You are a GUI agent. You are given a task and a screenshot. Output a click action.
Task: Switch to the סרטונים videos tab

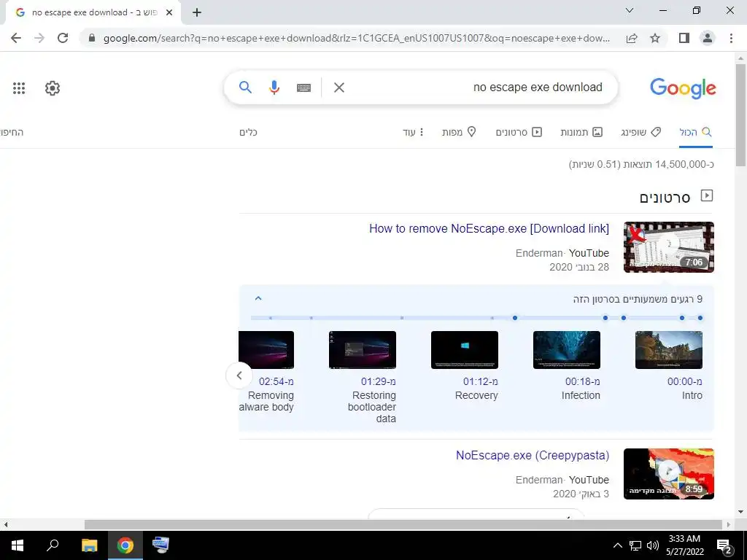(519, 133)
